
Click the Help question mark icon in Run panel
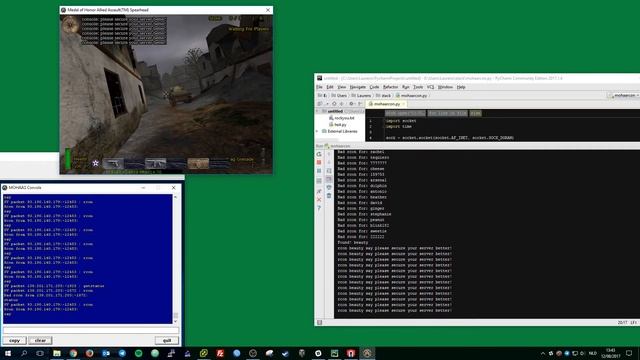tap(319, 208)
